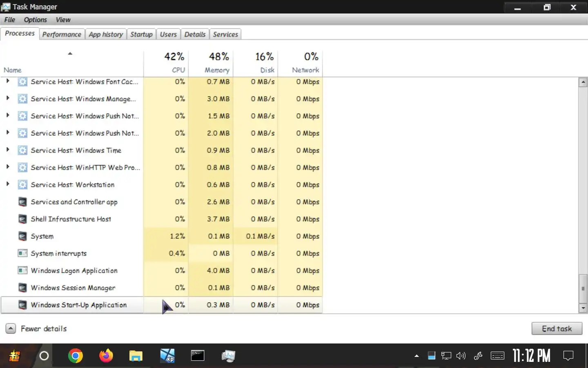Image resolution: width=588 pixels, height=368 pixels.
Task: Click the Services and Controller app icon
Action: click(x=23, y=202)
